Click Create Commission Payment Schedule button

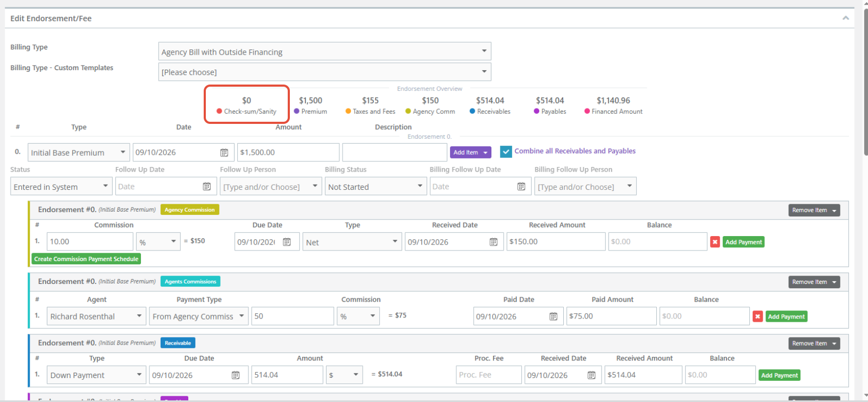point(86,259)
